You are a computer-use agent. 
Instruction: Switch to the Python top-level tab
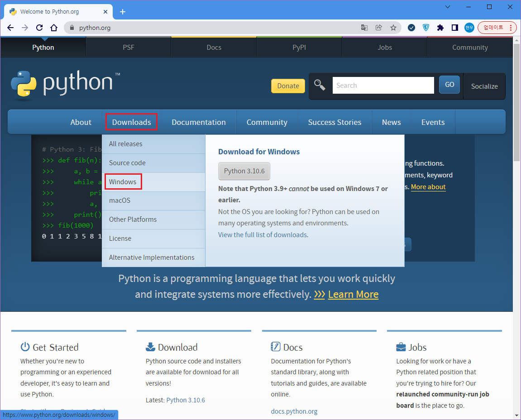(43, 47)
